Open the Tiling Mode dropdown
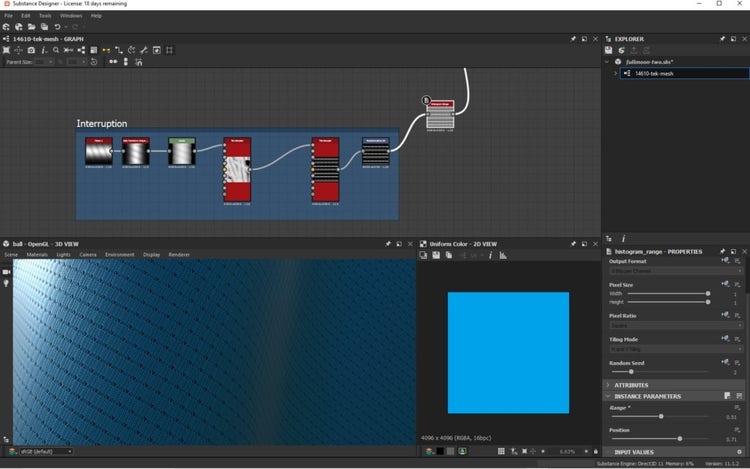750x469 pixels. coord(676,349)
